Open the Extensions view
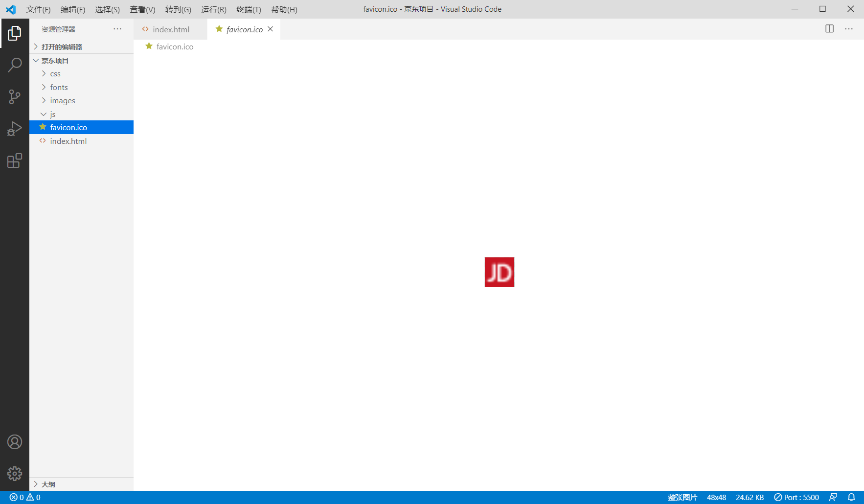864x504 pixels. tap(15, 160)
